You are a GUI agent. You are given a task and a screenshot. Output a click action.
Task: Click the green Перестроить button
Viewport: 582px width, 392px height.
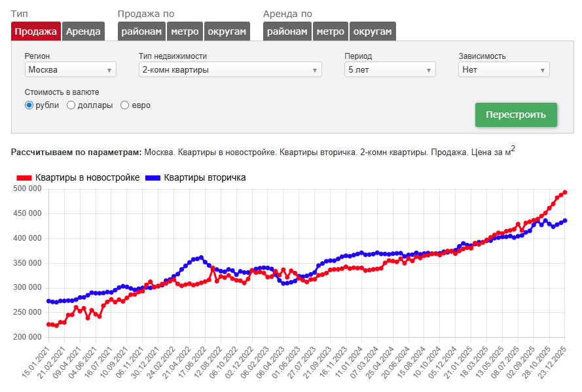tap(516, 115)
